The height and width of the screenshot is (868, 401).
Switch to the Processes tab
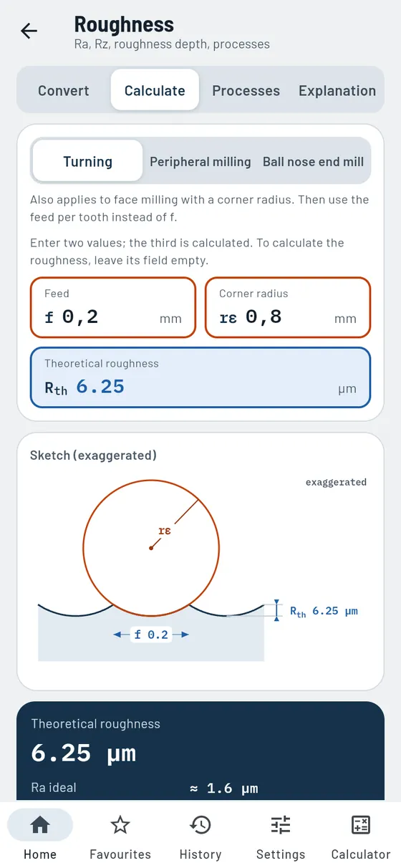click(246, 90)
